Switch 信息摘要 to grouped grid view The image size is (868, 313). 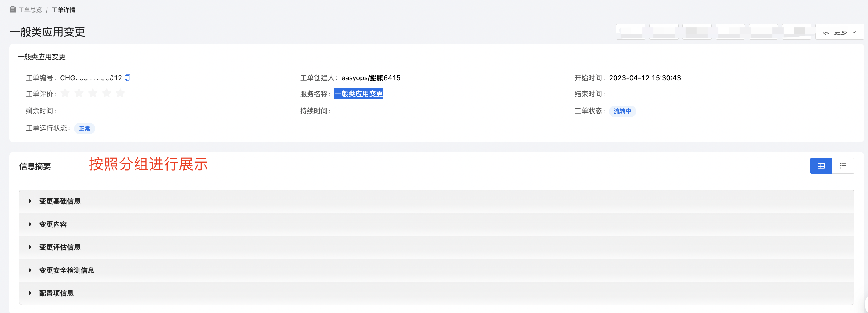(821, 166)
